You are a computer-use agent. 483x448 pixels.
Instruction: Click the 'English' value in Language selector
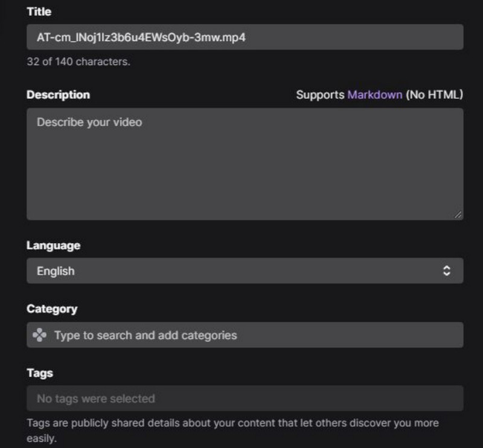click(56, 271)
